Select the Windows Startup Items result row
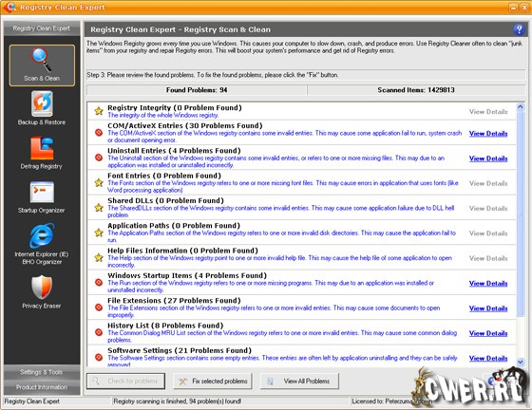The image size is (532, 410). point(302,283)
